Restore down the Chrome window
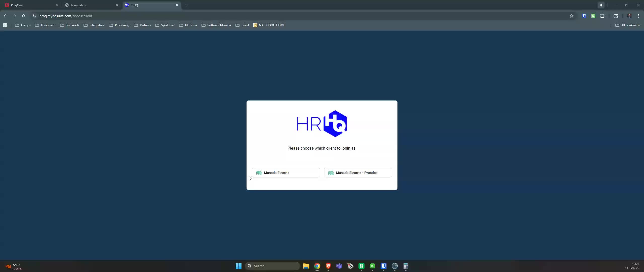This screenshot has width=644, height=272. click(627, 5)
